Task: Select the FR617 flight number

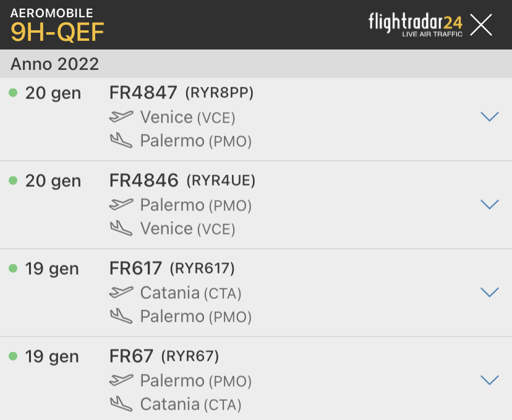Action: [135, 268]
